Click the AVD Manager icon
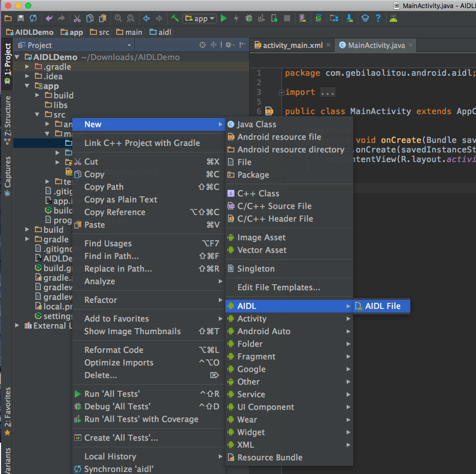This screenshot has height=474, width=476. click(303, 19)
